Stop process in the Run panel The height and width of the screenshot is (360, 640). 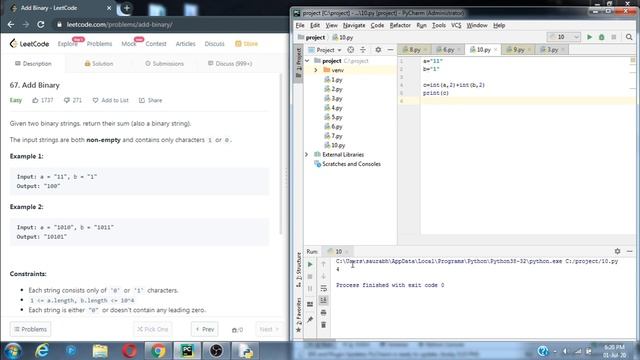310,277
